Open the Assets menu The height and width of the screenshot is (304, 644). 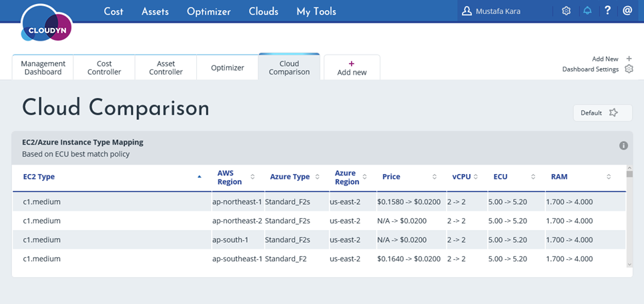pyautogui.click(x=155, y=11)
